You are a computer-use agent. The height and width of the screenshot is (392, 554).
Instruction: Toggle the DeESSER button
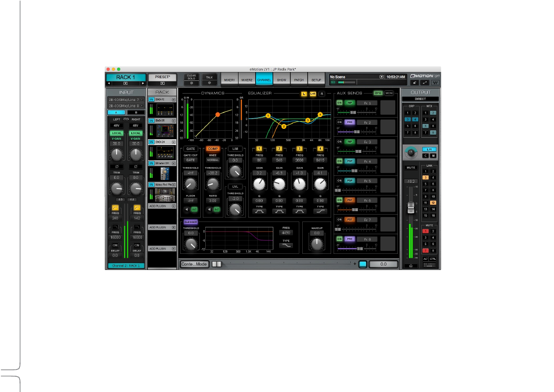191,222
